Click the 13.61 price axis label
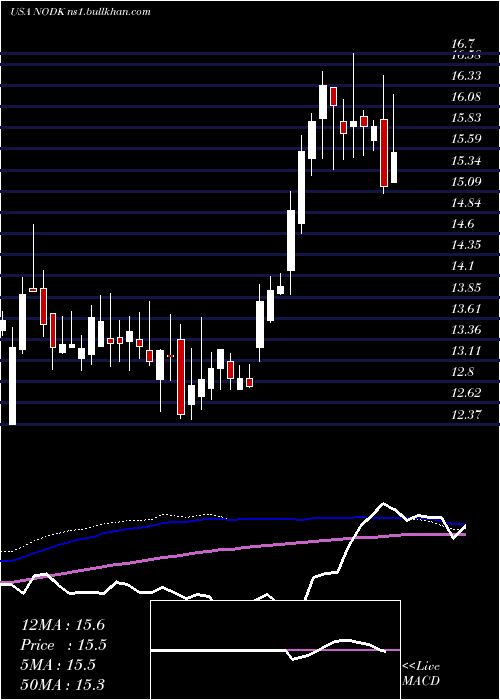The height and width of the screenshot is (700, 500). (x=466, y=308)
